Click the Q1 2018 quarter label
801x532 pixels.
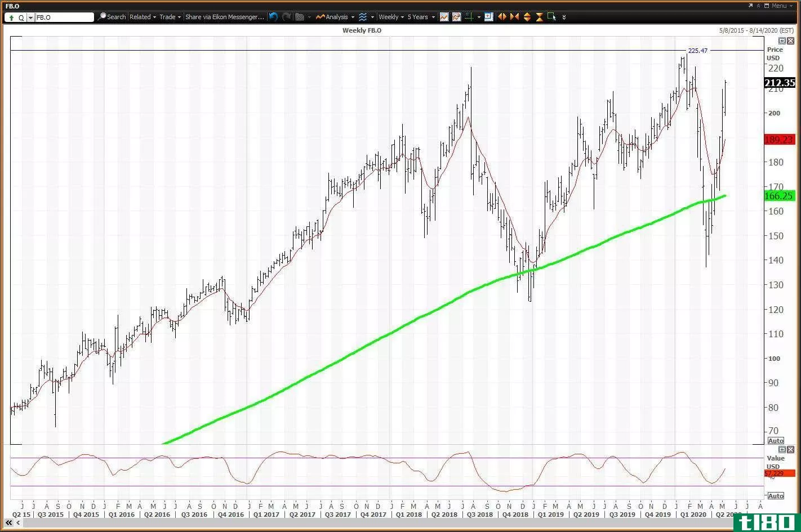click(x=409, y=515)
